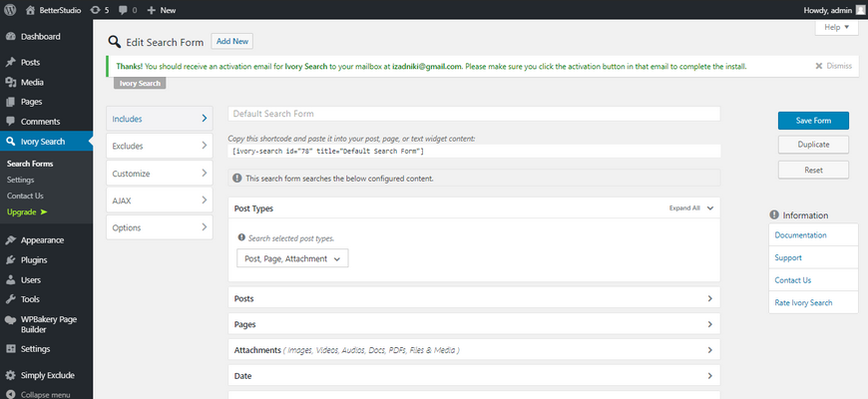Screen dimensions: 868x399
Task: Select the Customize tab
Action: tap(160, 173)
